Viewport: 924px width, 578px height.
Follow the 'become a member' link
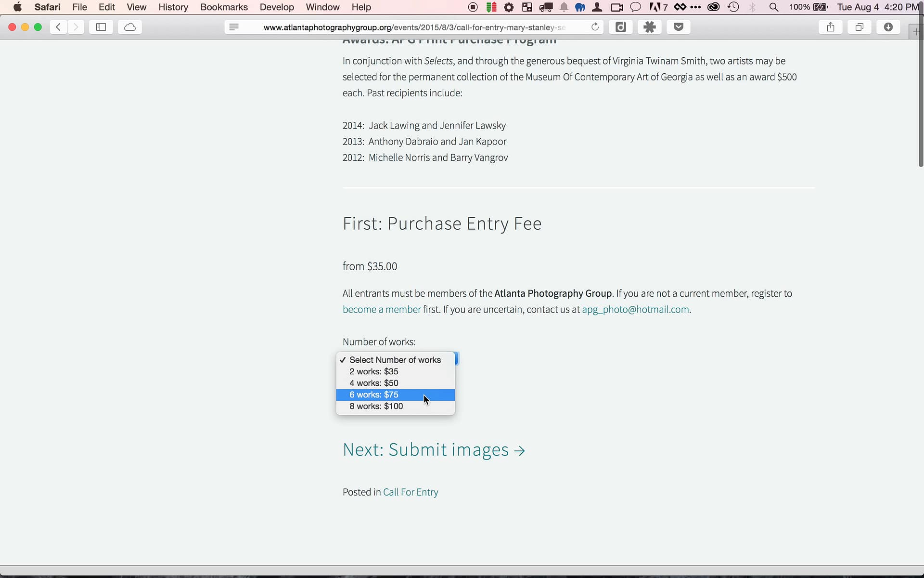click(382, 309)
